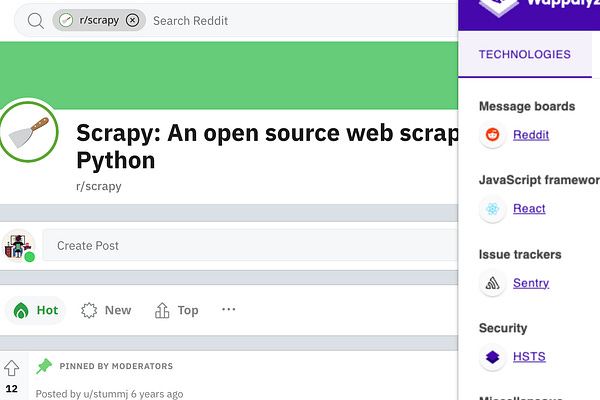Open the u/stummj profile link
Screen dimensions: 600x400
[105, 394]
